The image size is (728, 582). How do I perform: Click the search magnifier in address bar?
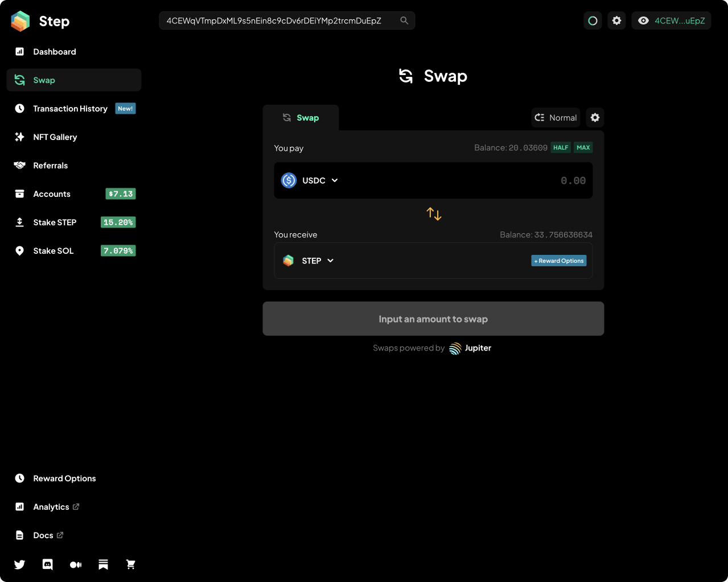point(404,20)
